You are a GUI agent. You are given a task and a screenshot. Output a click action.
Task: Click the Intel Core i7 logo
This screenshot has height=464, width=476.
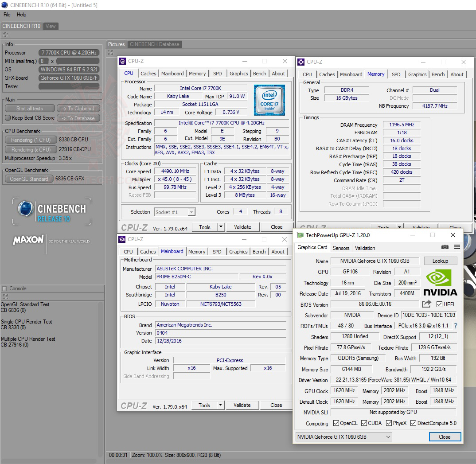pos(269,100)
